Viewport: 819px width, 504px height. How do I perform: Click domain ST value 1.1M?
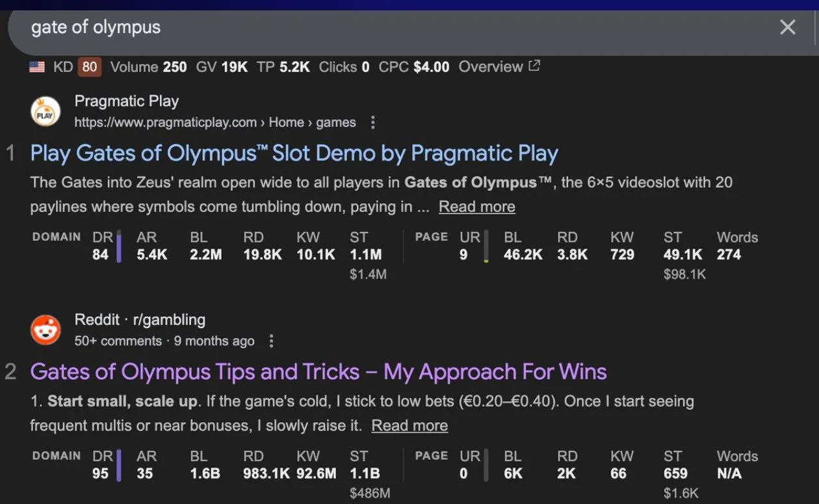click(366, 255)
